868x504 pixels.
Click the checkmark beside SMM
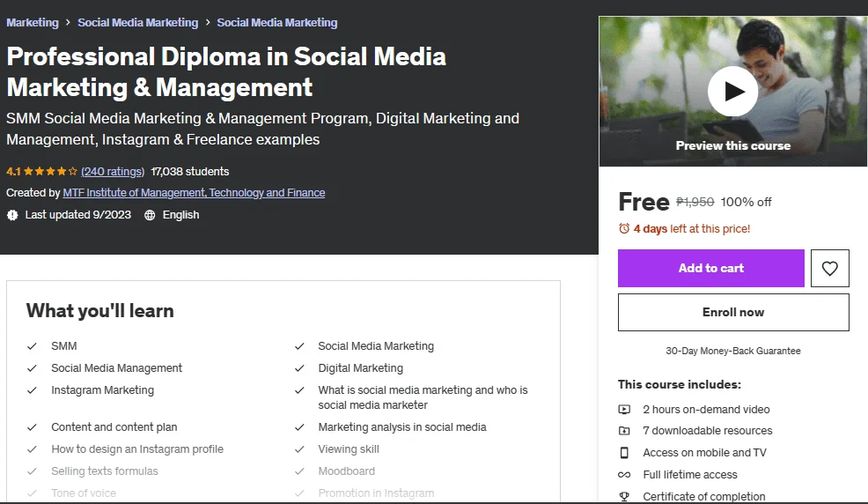[32, 346]
